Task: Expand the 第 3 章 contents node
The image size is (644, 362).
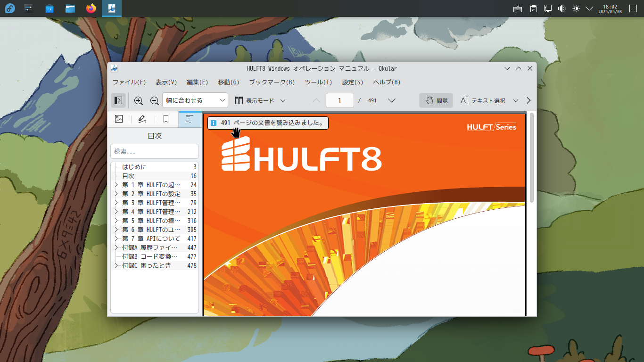Action: point(116,203)
